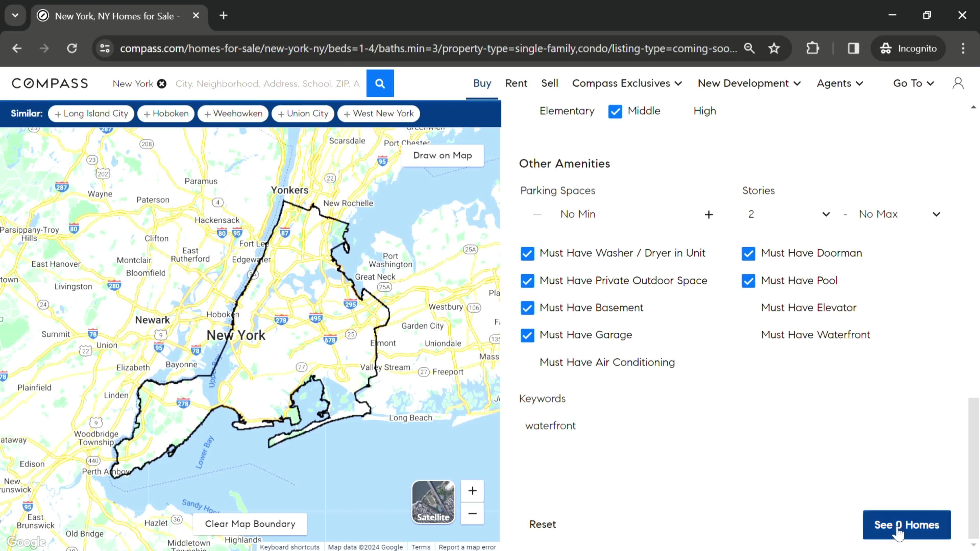Expand the New Development menu
Viewport: 980px width, 551px height.
[749, 83]
